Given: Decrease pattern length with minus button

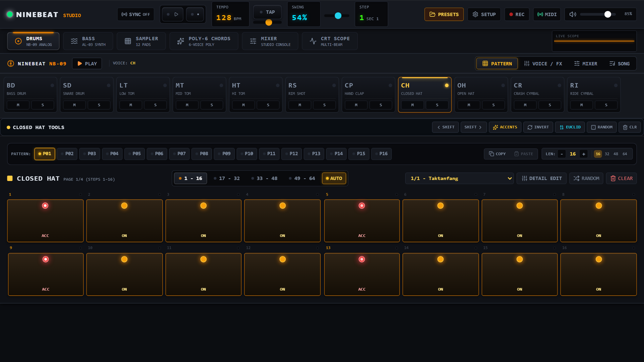Looking at the screenshot, I should point(561,154).
